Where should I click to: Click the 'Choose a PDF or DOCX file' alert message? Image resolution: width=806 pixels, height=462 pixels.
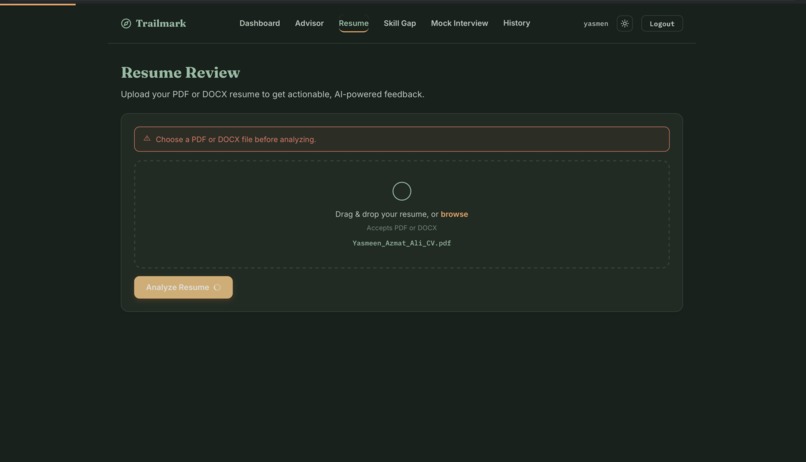(x=236, y=139)
